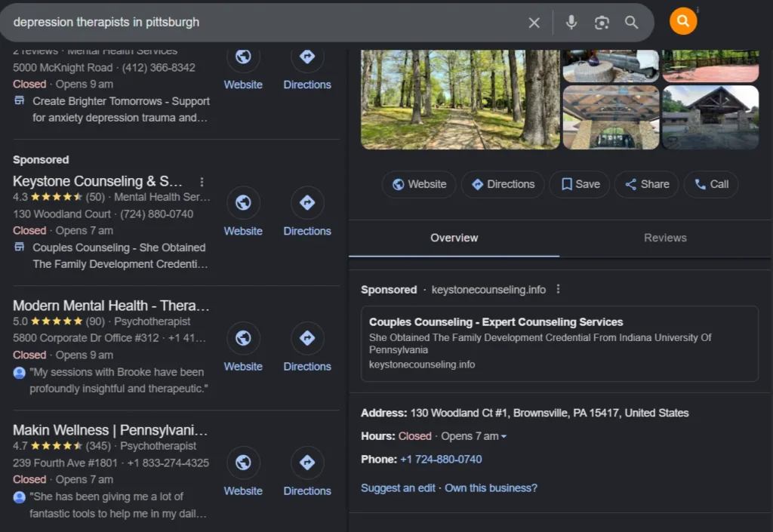Click reviewer avatar beside fantastic tools quote

coord(19,497)
